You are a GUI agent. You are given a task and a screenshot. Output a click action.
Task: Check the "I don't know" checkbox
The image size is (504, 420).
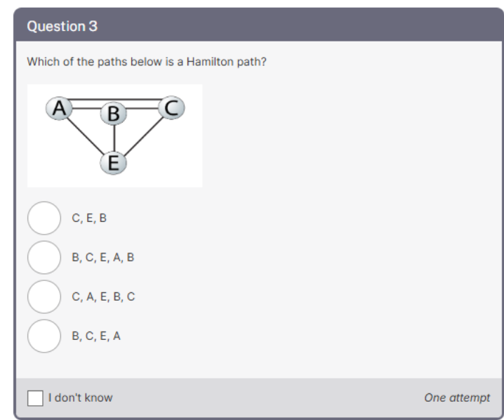[35, 398]
